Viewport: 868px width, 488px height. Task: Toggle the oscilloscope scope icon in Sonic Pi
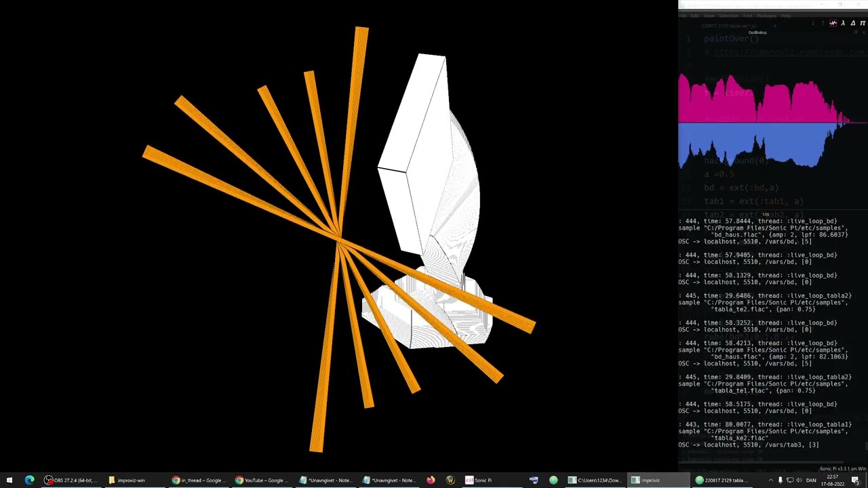[833, 23]
